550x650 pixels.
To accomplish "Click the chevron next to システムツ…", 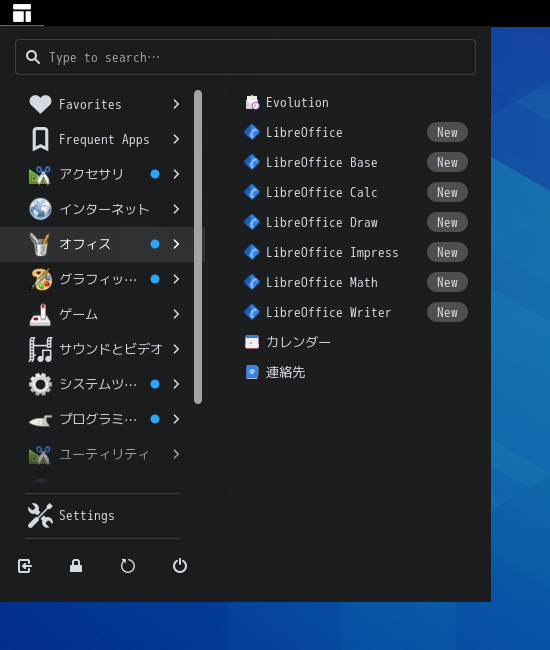I will click(176, 384).
